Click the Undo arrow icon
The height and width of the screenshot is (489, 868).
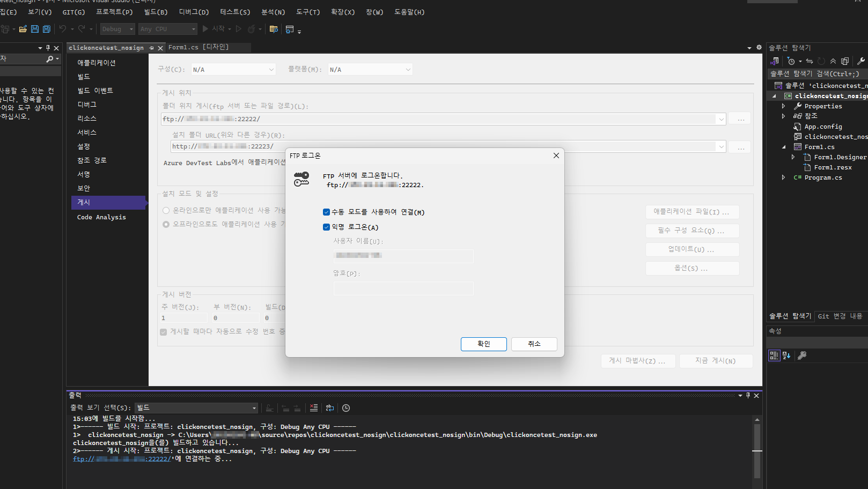pos(63,29)
